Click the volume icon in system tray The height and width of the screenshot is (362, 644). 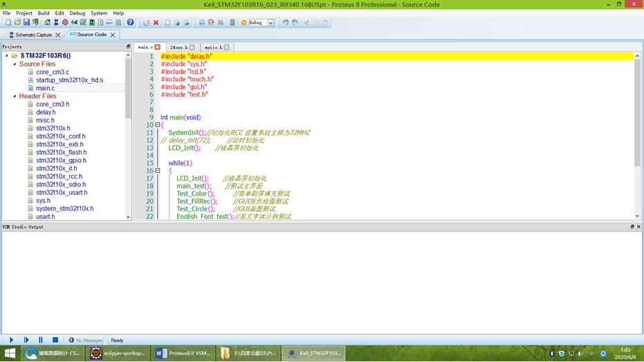(x=580, y=354)
